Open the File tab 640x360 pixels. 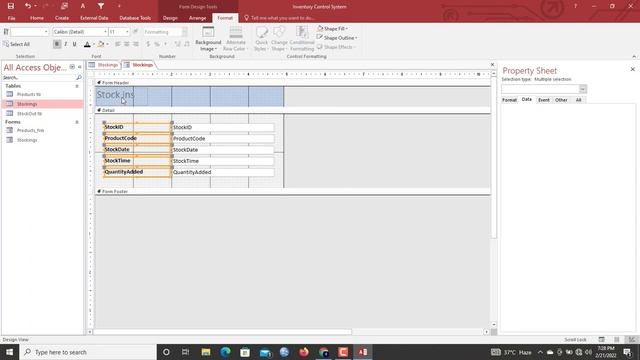(x=11, y=18)
